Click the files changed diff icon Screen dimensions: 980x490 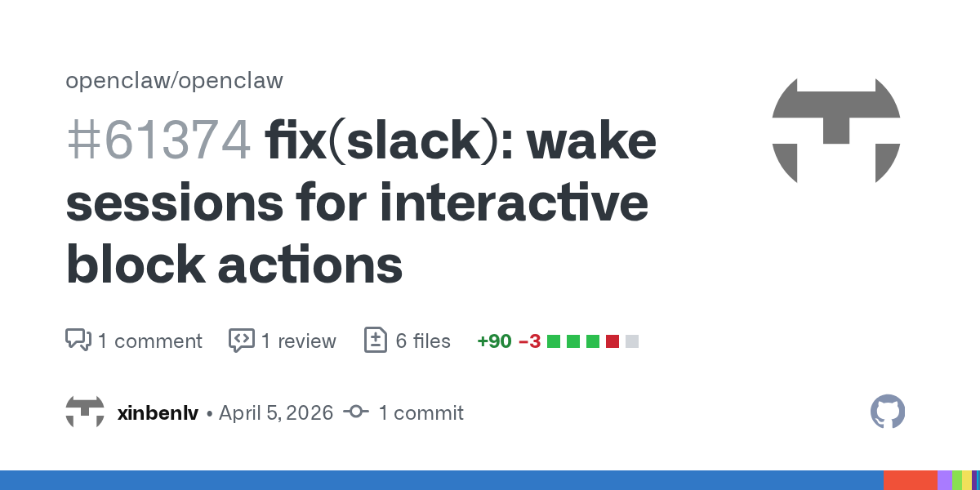pyautogui.click(x=375, y=340)
